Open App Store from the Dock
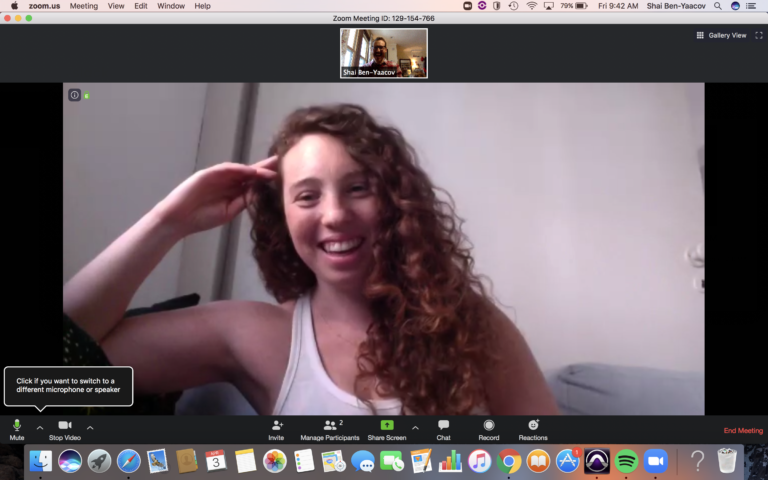The height and width of the screenshot is (480, 768). 567,461
